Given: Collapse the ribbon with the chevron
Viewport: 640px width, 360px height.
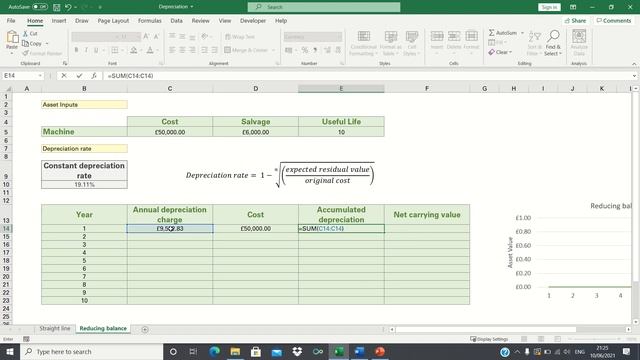Looking at the screenshot, I should click(x=634, y=64).
